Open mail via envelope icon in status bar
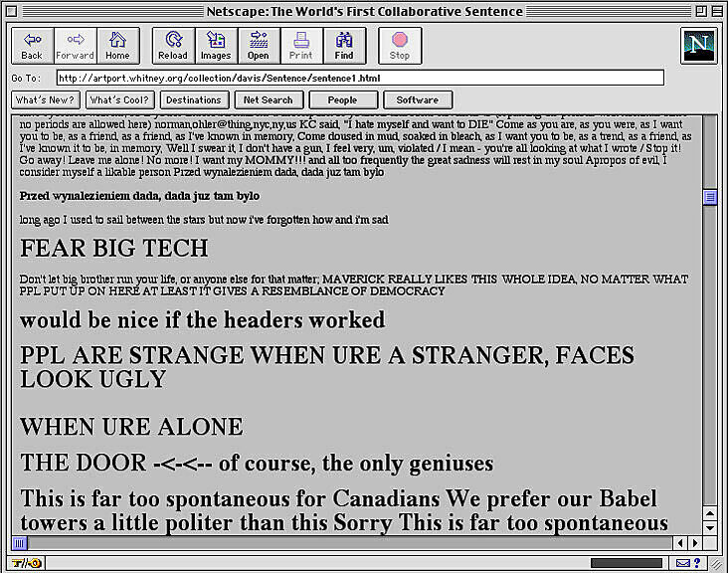This screenshot has width=728, height=573. click(683, 563)
